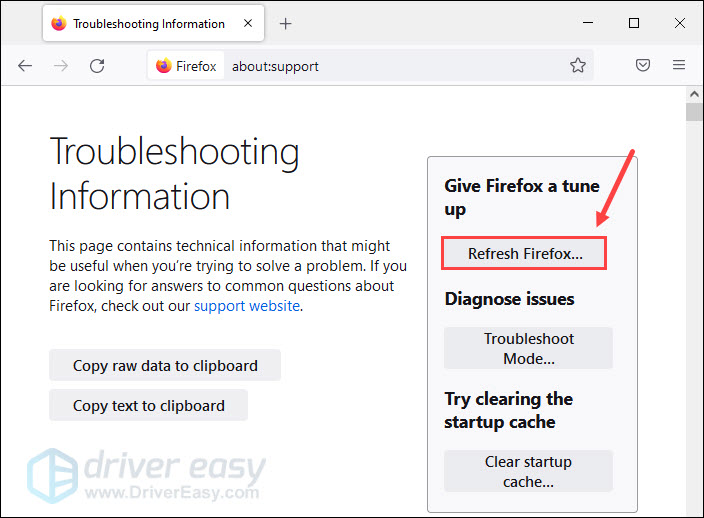Hit the Clear startup cache button
The height and width of the screenshot is (518, 704).
(528, 471)
